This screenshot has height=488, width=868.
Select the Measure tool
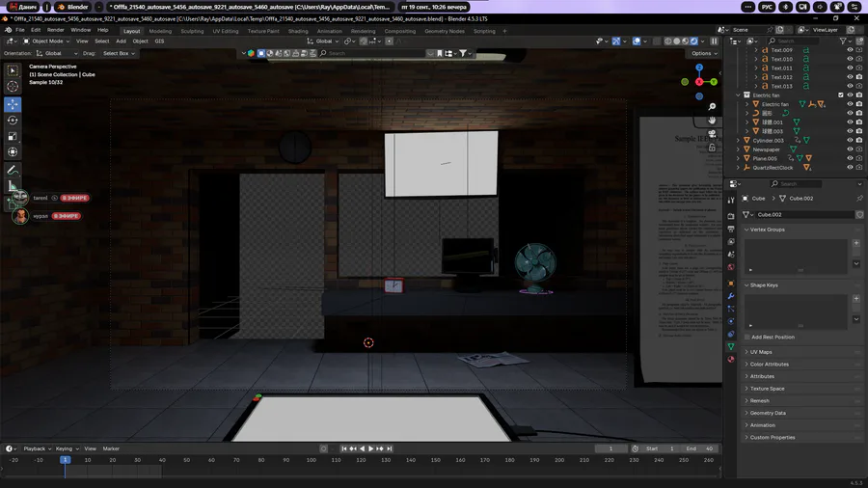pos(13,186)
